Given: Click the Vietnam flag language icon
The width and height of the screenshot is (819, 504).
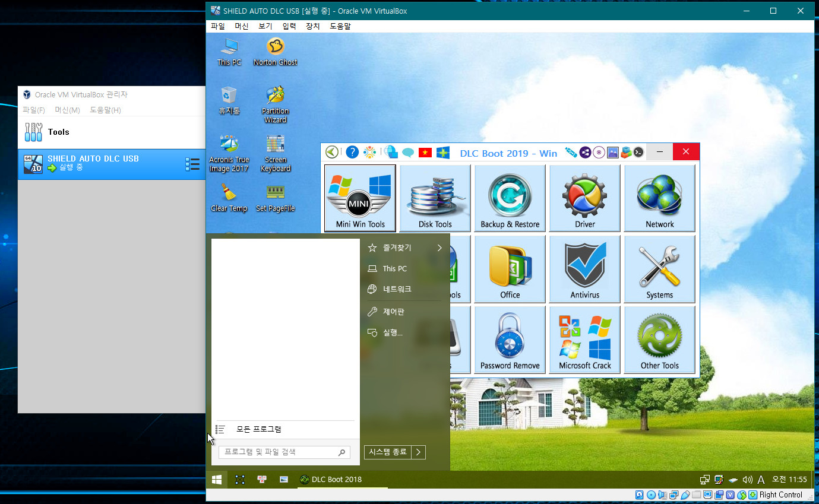Looking at the screenshot, I should [425, 153].
